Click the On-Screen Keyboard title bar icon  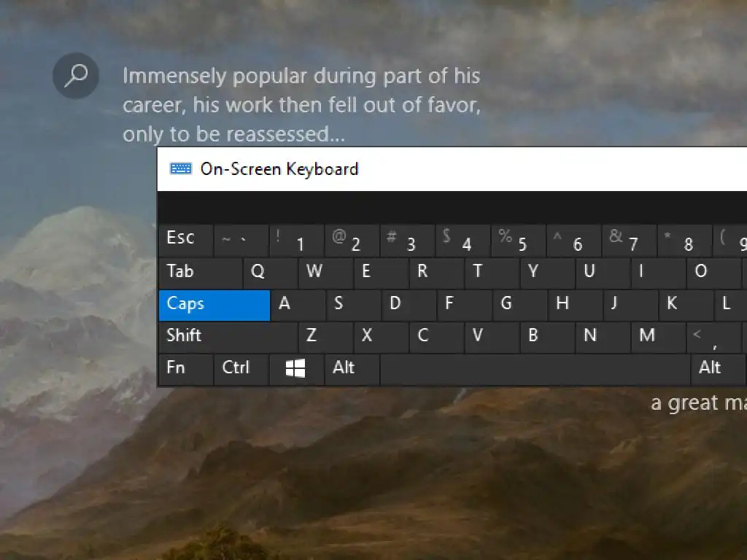point(181,168)
